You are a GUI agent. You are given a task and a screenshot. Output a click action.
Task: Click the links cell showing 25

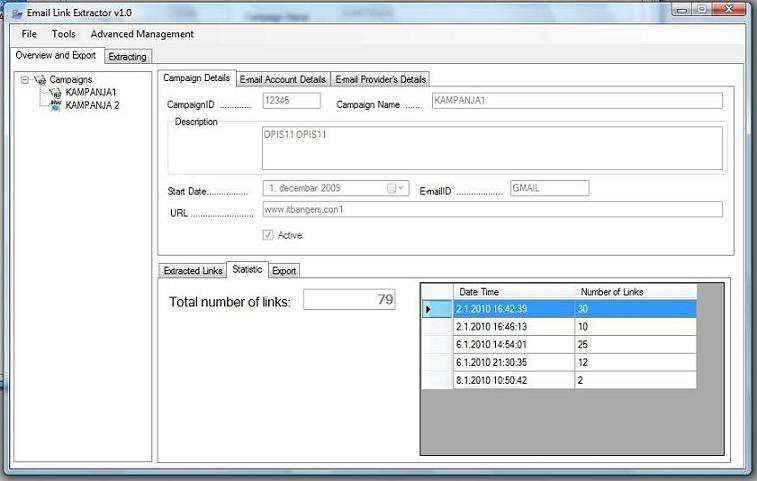(x=635, y=345)
